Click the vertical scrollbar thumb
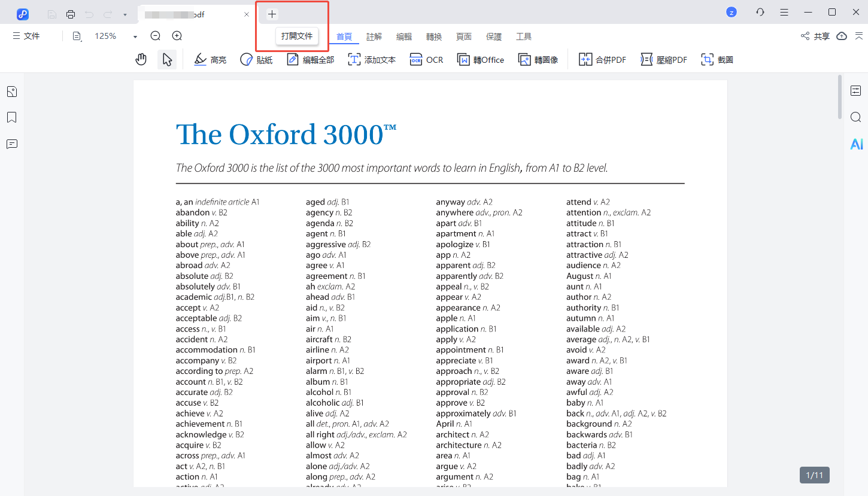Viewport: 868px width, 496px height. [x=840, y=96]
